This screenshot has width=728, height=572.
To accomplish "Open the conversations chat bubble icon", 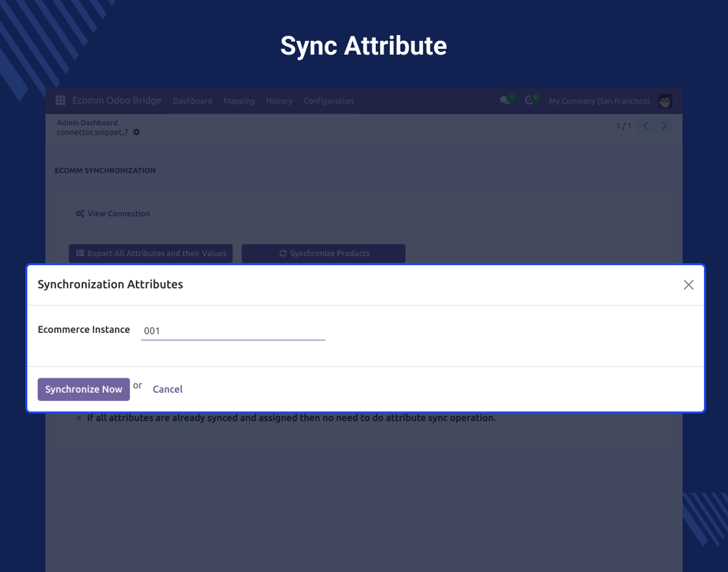I will [504, 100].
